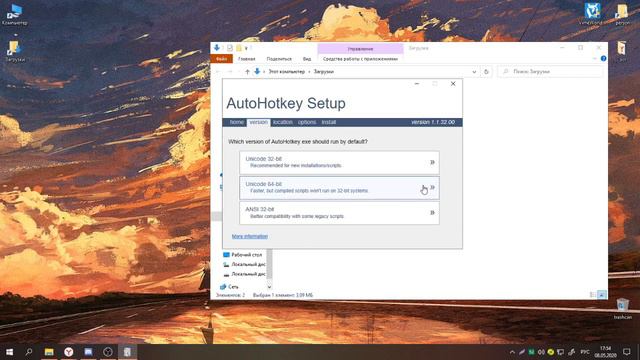Minimize the AutoHotkey Setup window

click(x=417, y=84)
